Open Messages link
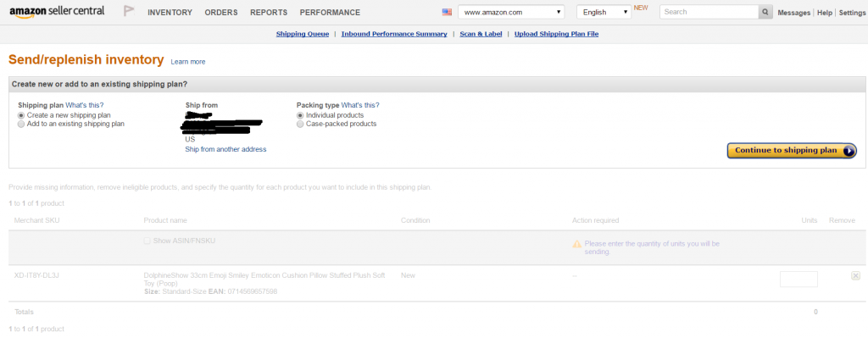This screenshot has height=338, width=868. 793,13
